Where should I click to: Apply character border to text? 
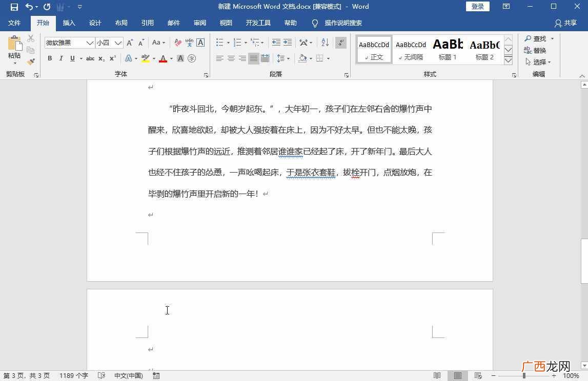[x=200, y=43]
